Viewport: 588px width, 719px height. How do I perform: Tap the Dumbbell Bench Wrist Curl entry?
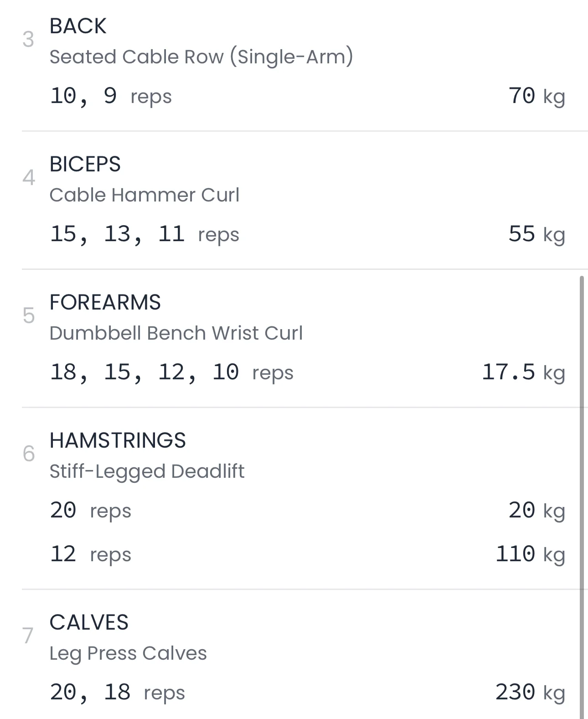[x=176, y=333]
